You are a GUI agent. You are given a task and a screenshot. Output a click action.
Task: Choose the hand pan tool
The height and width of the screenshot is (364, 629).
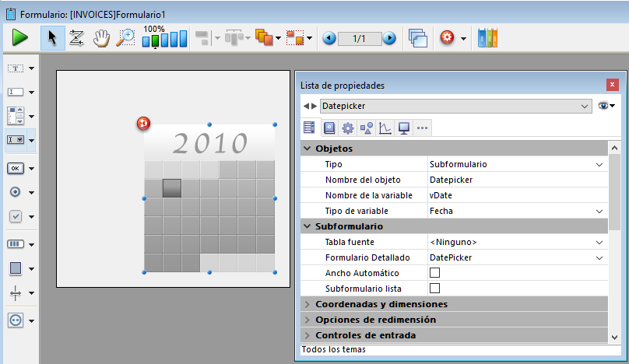[x=101, y=37]
